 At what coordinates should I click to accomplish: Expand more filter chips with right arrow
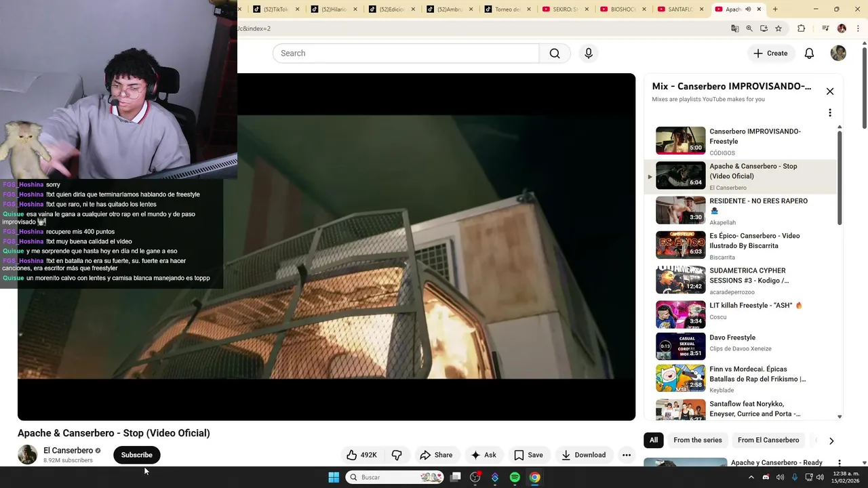pos(831,441)
